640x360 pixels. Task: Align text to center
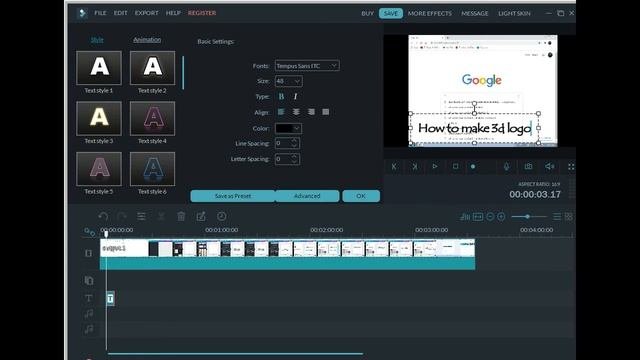(296, 112)
